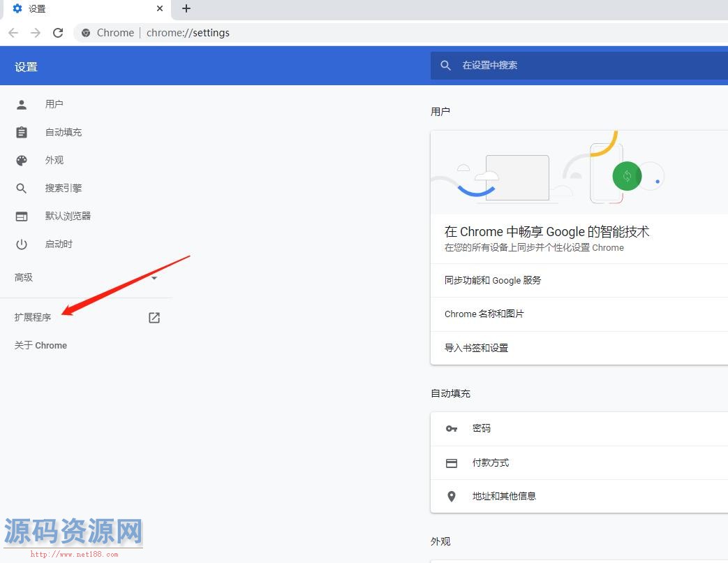The height and width of the screenshot is (563, 728).
Task: Click the browser forward arrow
Action: coord(36,33)
